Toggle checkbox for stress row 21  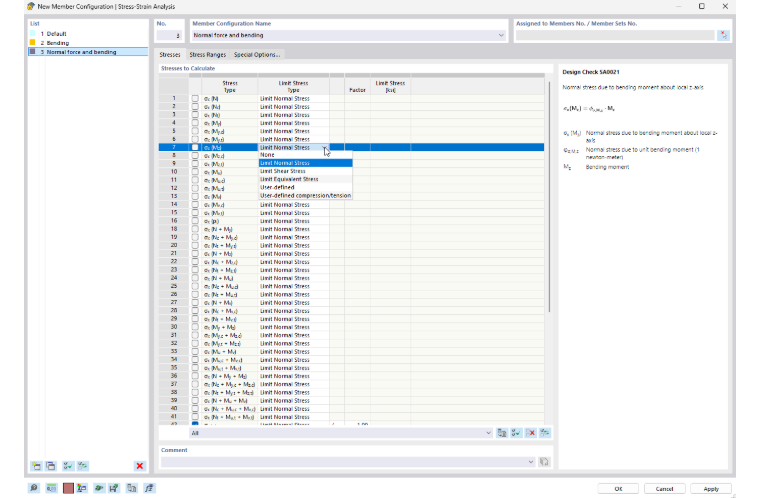pyautogui.click(x=195, y=254)
